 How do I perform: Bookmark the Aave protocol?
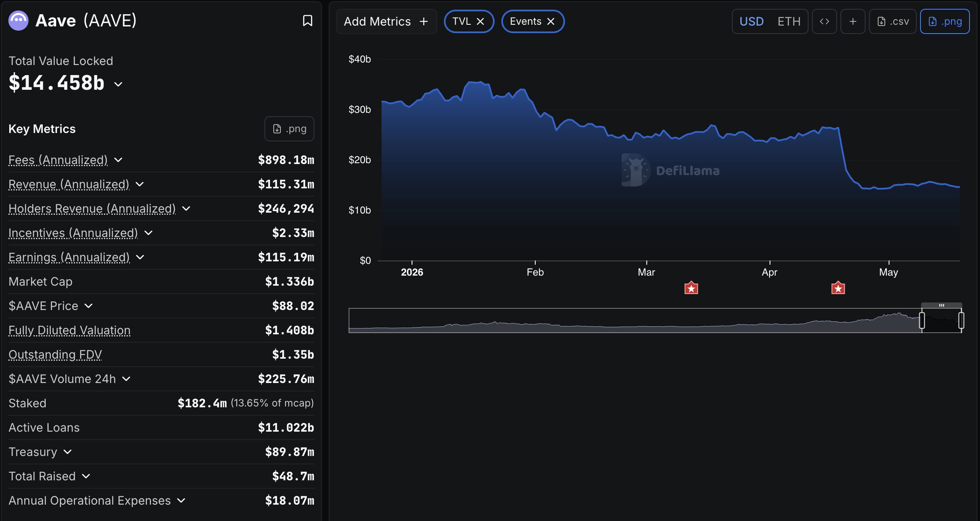[307, 21]
